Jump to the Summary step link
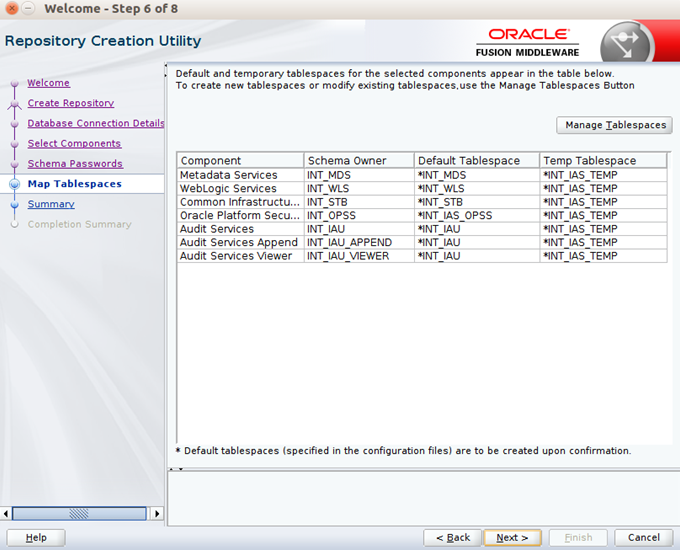 (x=51, y=204)
